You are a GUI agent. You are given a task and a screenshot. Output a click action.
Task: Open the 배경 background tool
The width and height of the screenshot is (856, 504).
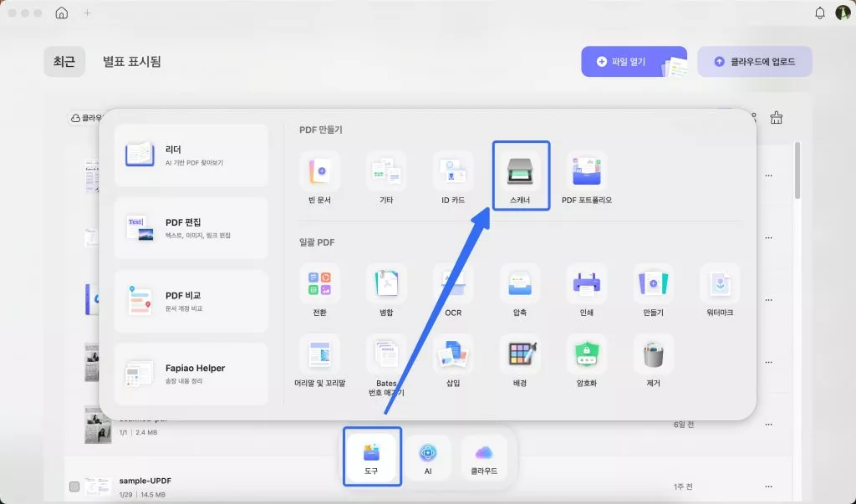520,361
